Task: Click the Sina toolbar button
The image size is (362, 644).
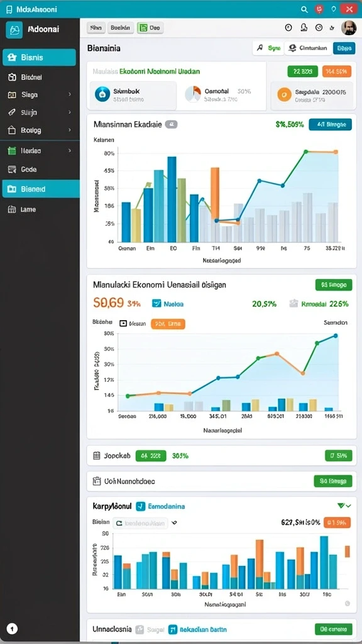Action: 96,28
